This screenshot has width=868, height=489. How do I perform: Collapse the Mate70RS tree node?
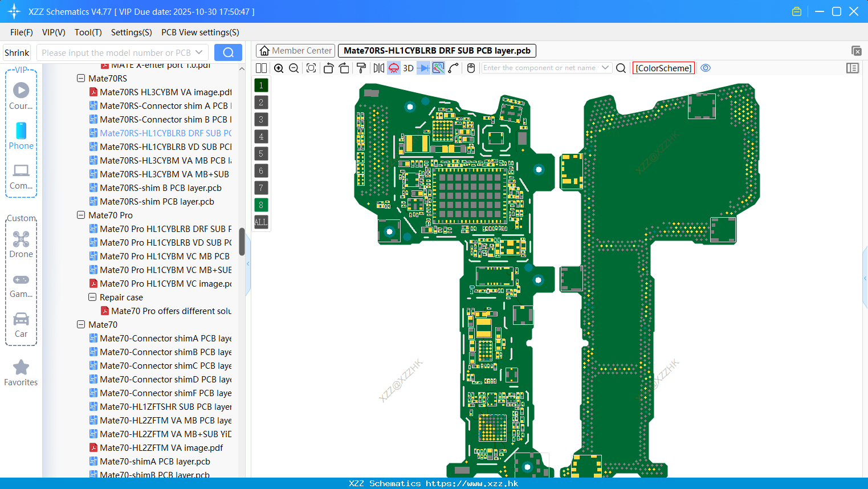point(81,78)
